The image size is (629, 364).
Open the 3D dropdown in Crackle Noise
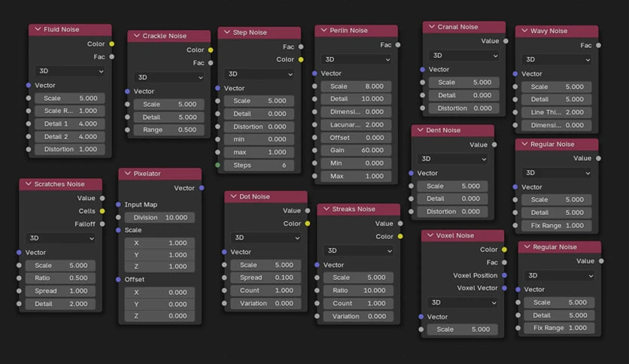tap(169, 77)
